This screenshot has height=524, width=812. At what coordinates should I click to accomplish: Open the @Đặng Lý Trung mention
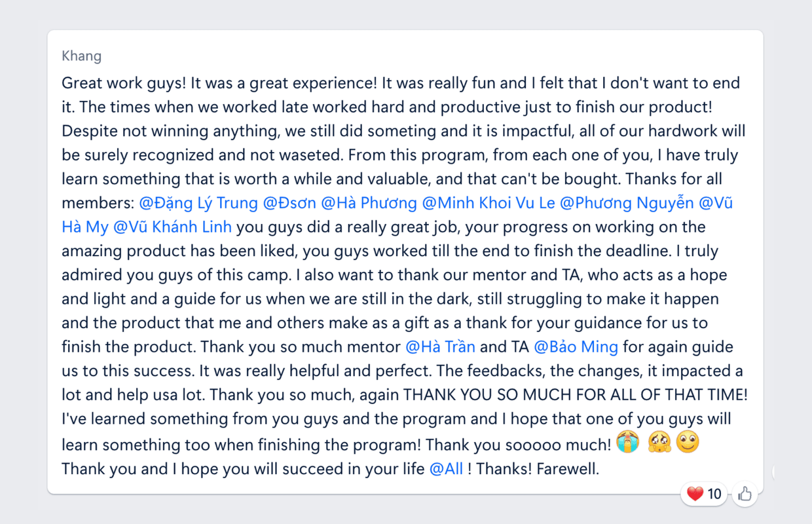click(198, 203)
